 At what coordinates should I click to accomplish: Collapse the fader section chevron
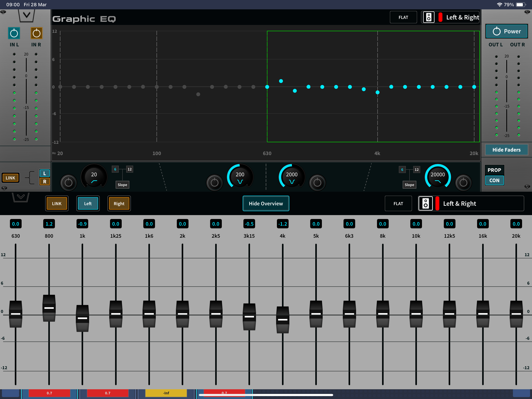(21, 197)
